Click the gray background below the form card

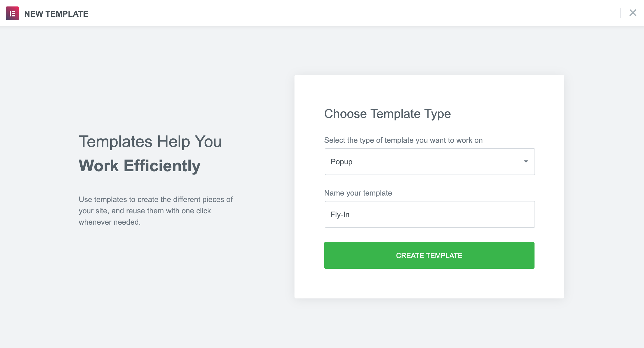pos(429,323)
